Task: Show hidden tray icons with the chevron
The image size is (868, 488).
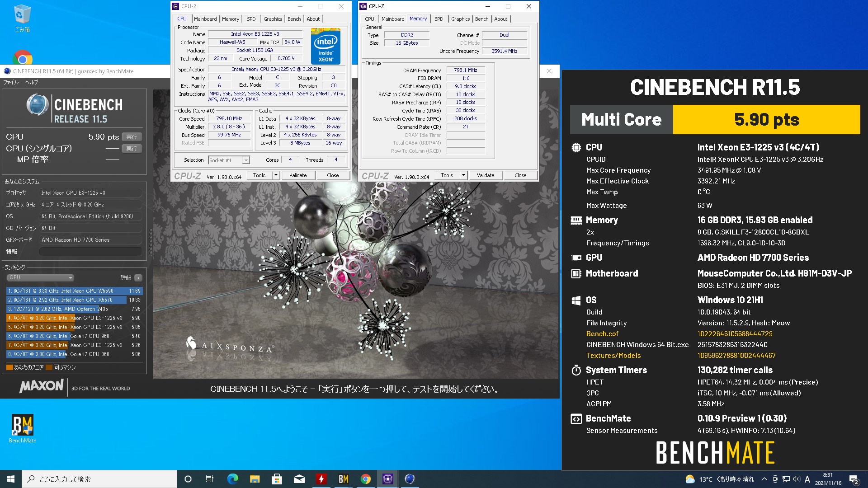Action: (764, 479)
